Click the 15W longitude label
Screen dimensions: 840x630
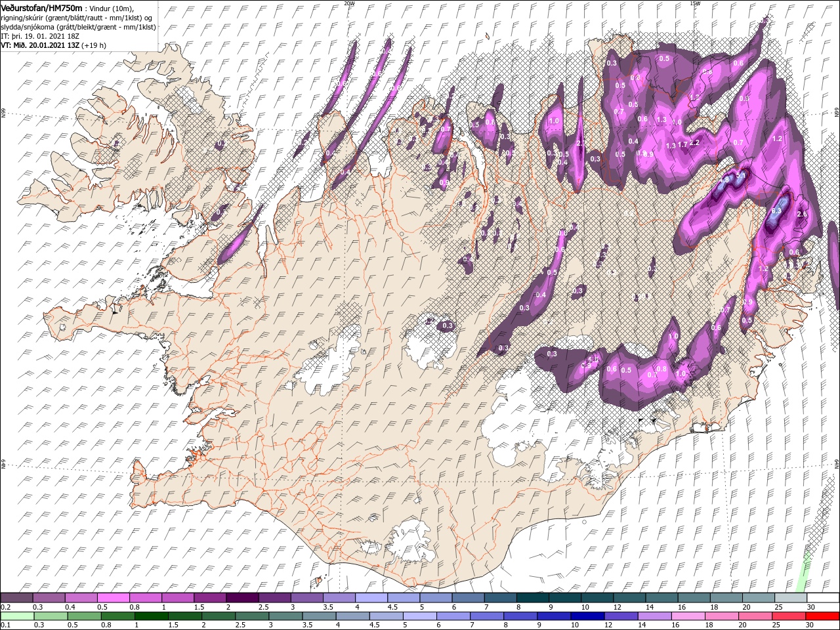click(695, 3)
